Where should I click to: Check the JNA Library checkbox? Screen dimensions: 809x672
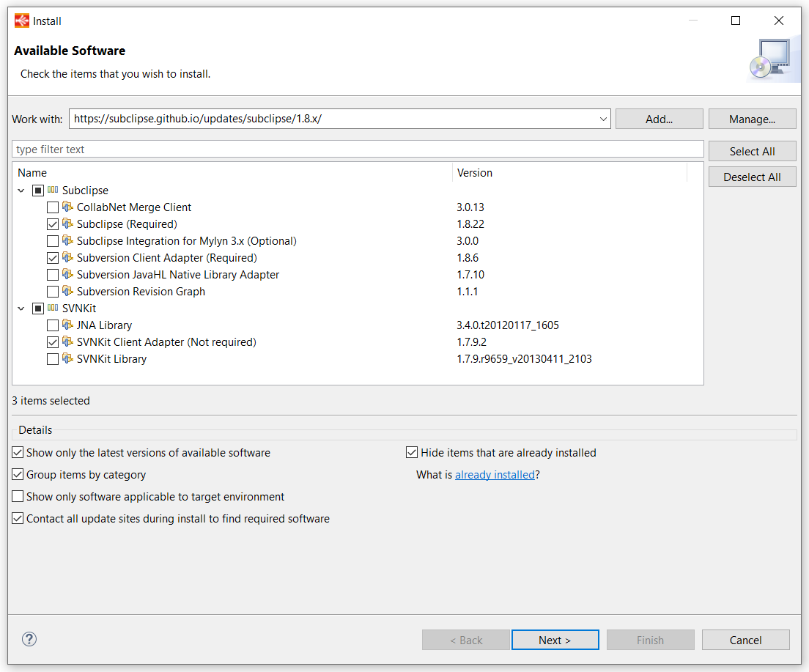[53, 325]
